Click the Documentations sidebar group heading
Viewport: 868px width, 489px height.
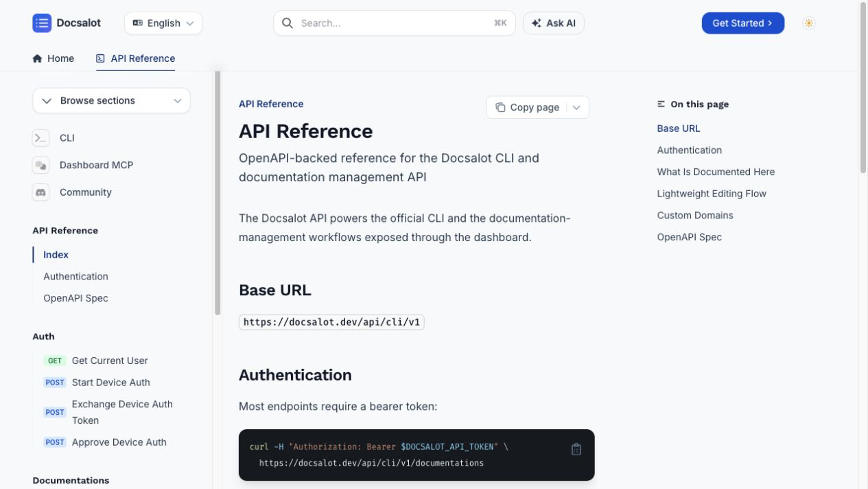tap(71, 481)
